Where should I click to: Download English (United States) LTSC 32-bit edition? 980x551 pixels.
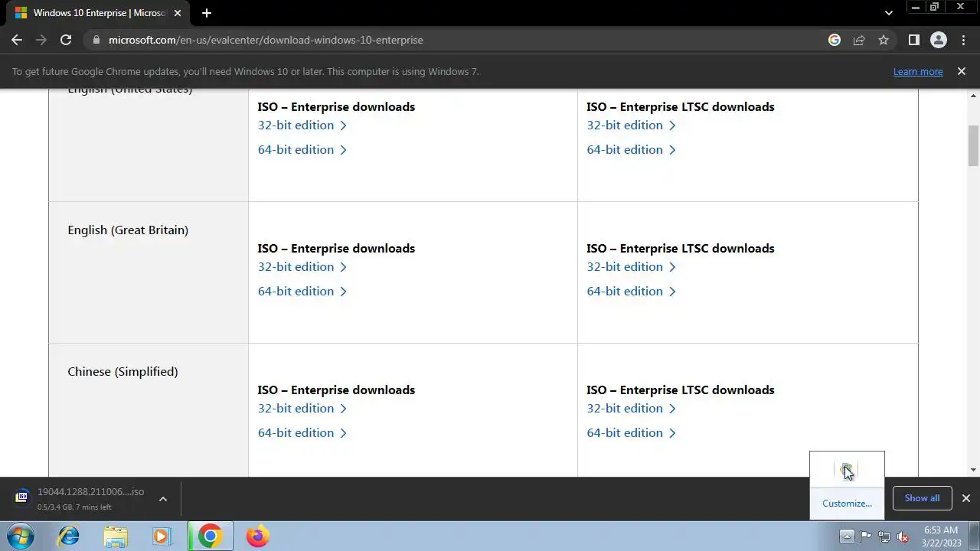(x=631, y=125)
